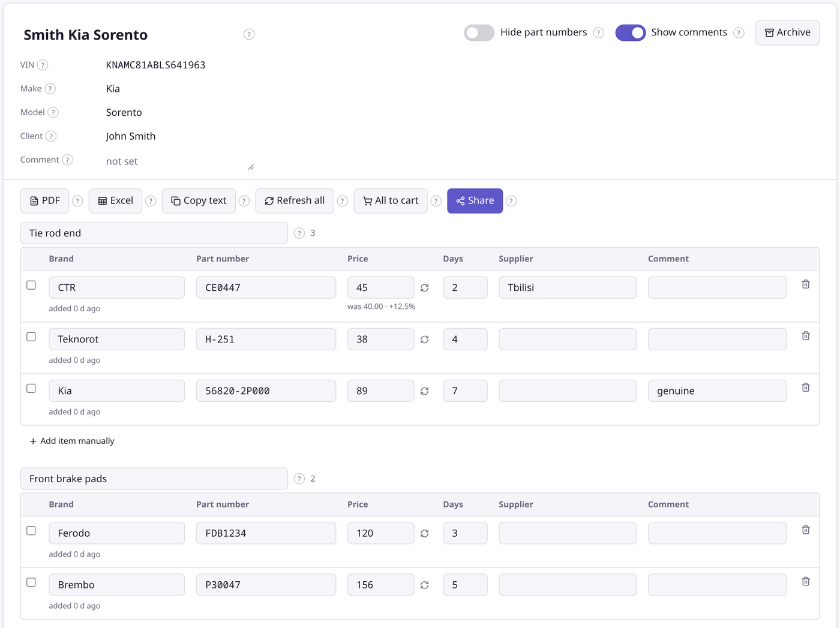Click the Tbilisi supplier field
The image size is (840, 628).
point(568,287)
